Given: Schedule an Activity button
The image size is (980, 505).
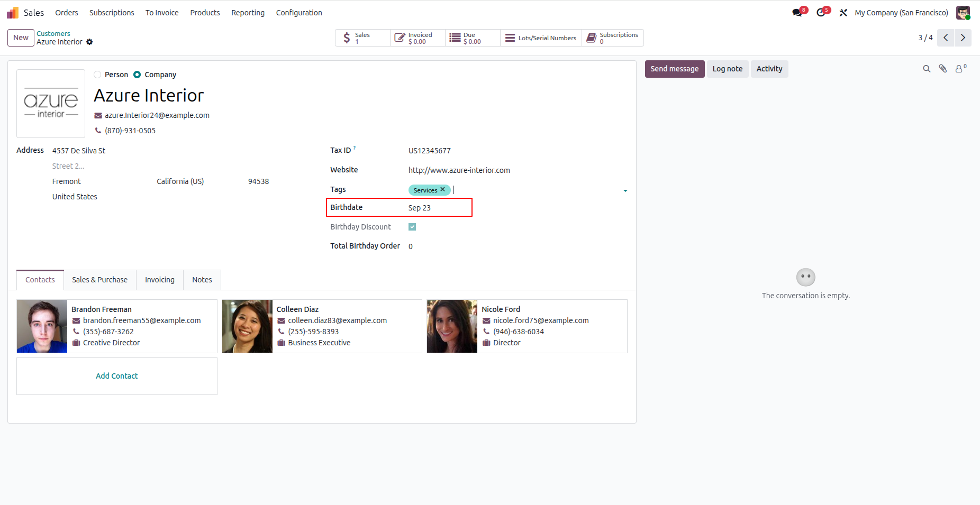Looking at the screenshot, I should 769,69.
